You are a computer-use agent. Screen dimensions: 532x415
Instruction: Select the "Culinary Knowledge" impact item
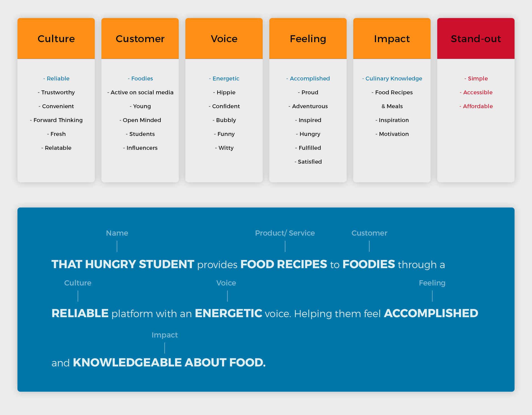click(392, 79)
